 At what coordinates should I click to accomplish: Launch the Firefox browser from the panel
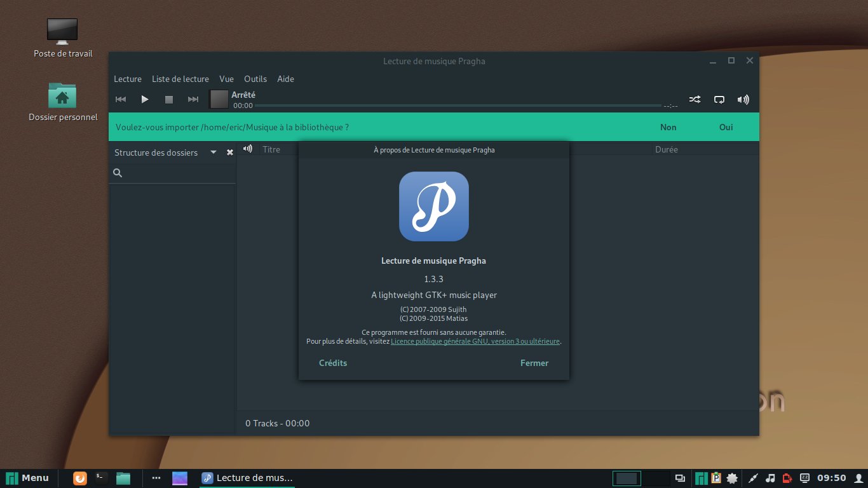point(80,478)
